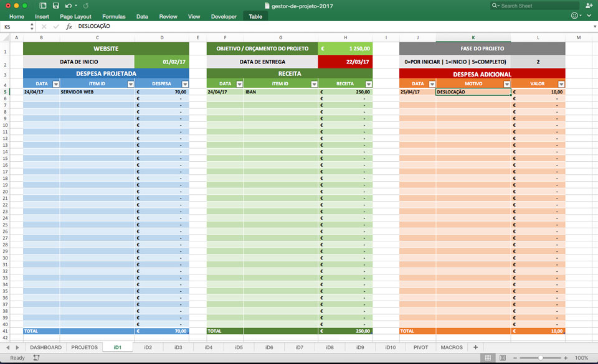Open the Home ribbon tab

pyautogui.click(x=17, y=16)
